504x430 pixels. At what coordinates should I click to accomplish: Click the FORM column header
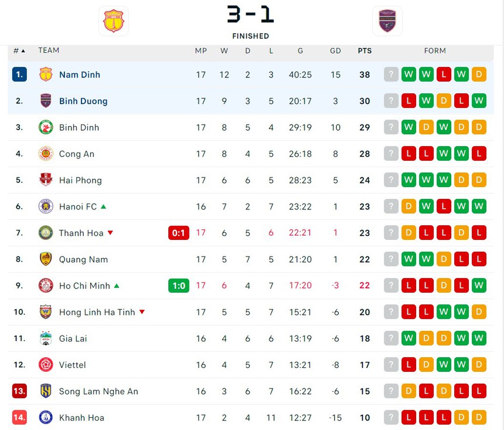(435, 50)
